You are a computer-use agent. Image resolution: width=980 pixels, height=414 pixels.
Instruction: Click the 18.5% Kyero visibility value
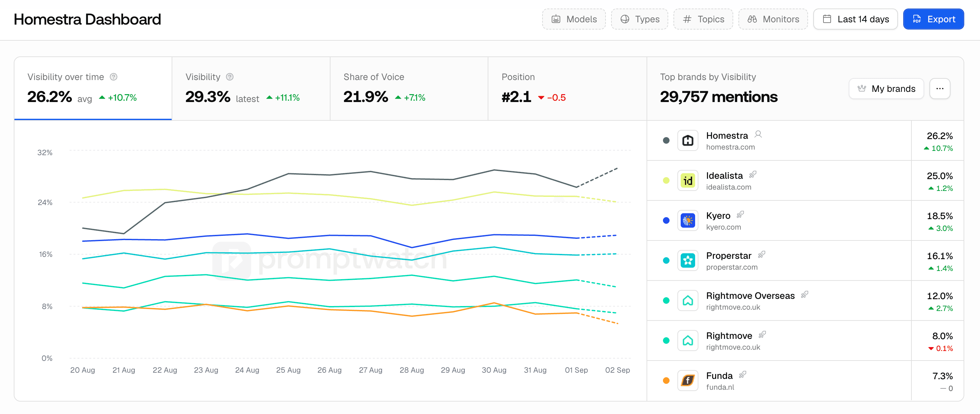tap(939, 216)
